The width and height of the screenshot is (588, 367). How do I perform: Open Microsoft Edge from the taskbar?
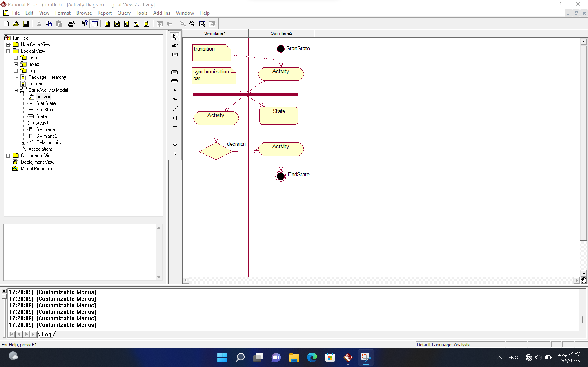click(x=312, y=357)
